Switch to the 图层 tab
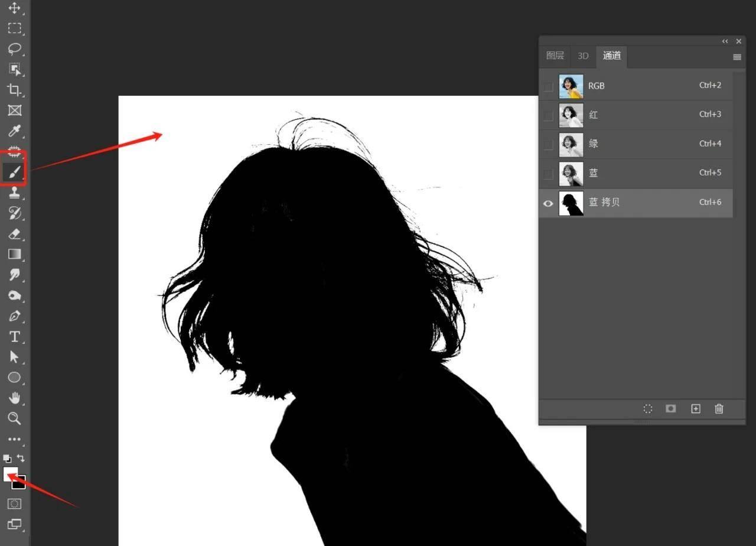Image resolution: width=756 pixels, height=546 pixels. click(555, 56)
